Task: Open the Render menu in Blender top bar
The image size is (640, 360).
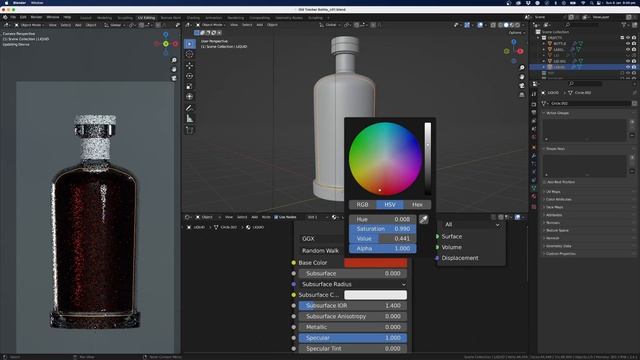Action: point(36,17)
